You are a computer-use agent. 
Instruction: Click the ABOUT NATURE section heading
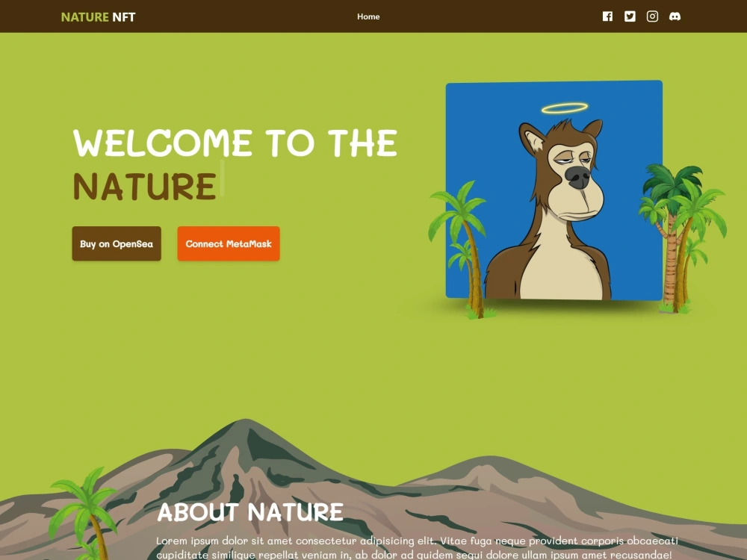[250, 512]
